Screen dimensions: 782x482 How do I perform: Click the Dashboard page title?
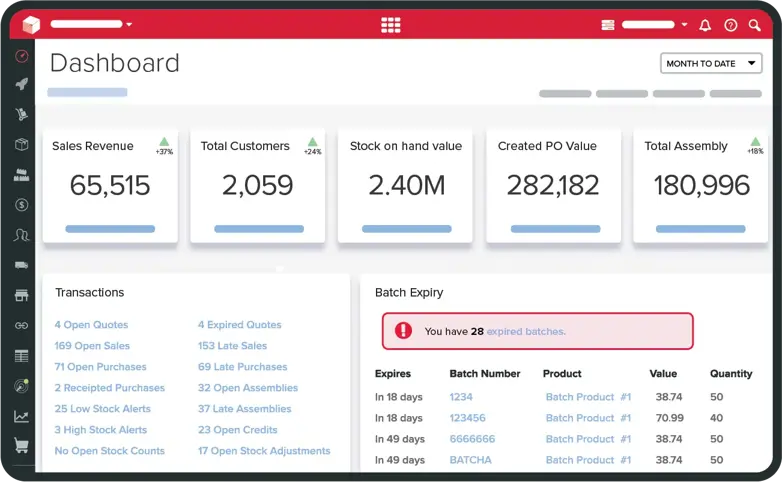(x=115, y=63)
